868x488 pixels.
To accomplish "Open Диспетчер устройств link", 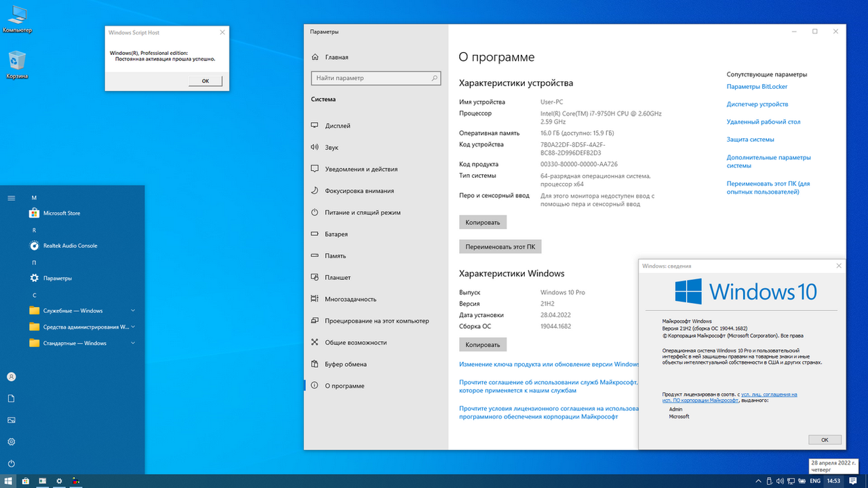I will [757, 104].
